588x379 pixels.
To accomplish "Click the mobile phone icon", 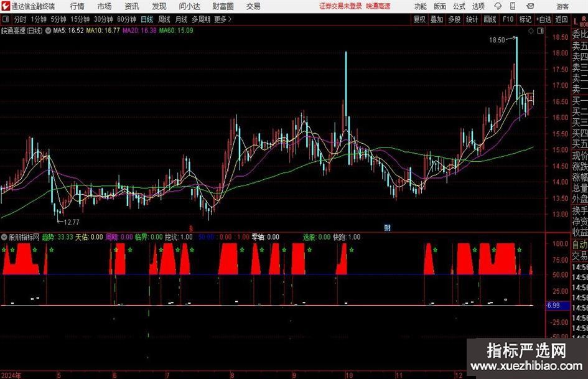I will click(513, 6).
